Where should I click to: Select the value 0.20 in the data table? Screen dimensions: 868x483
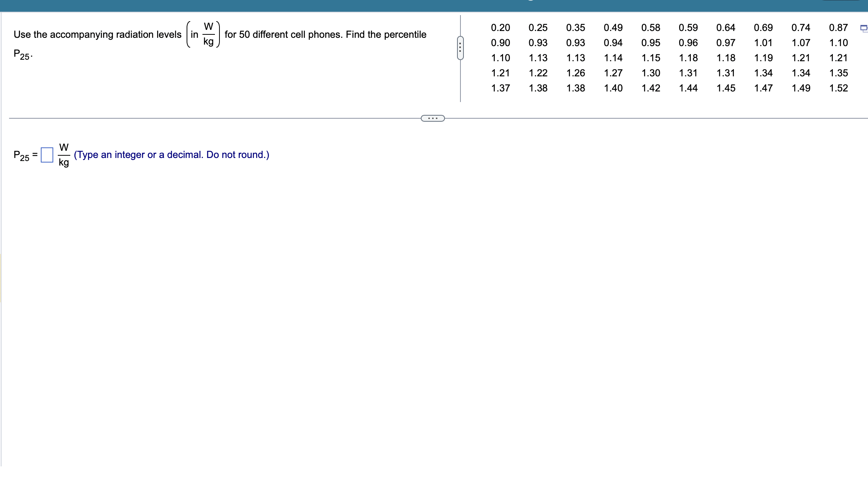[501, 27]
